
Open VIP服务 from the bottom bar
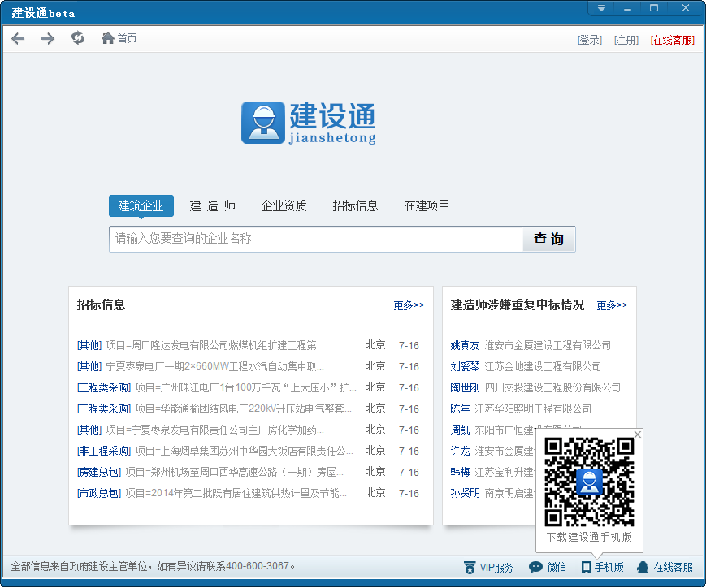487,568
